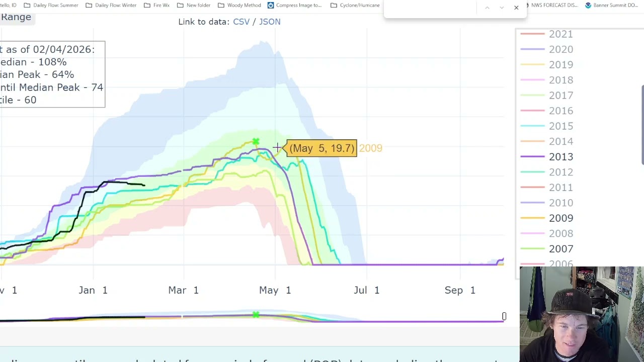644x362 pixels.
Task: Toggle the 2016 trace in legend
Action: pyautogui.click(x=546, y=111)
